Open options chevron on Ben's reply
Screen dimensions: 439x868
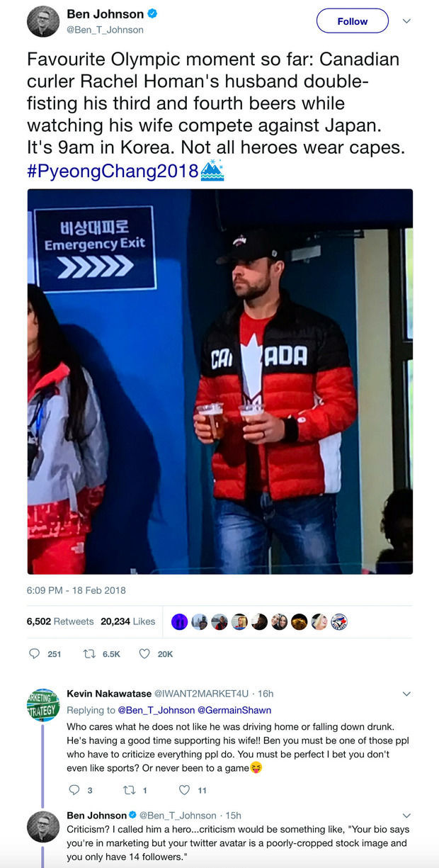(x=406, y=816)
